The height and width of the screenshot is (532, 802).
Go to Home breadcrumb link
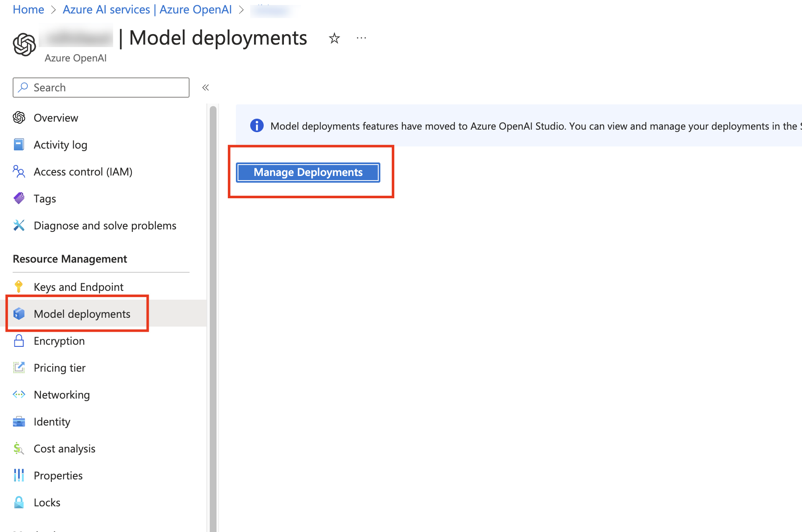[x=28, y=9]
